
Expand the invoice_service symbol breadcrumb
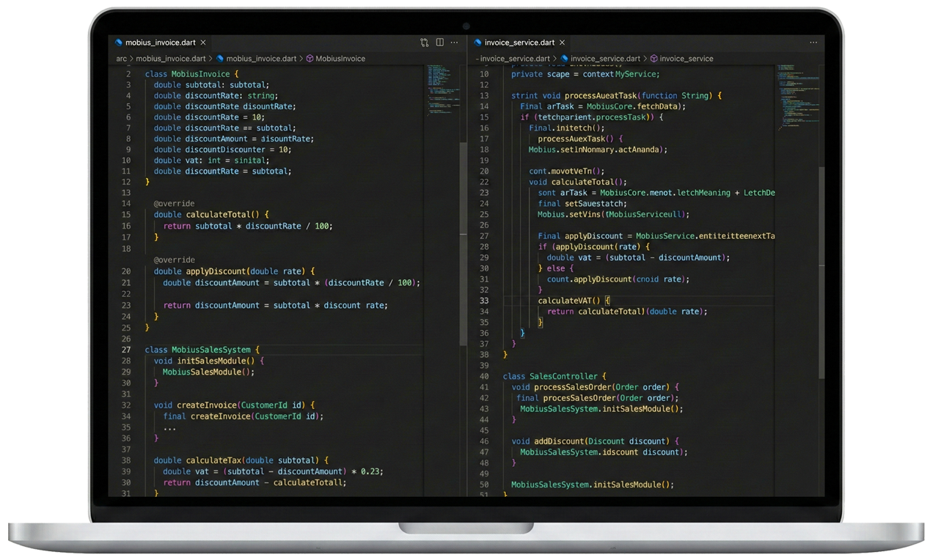(x=686, y=59)
